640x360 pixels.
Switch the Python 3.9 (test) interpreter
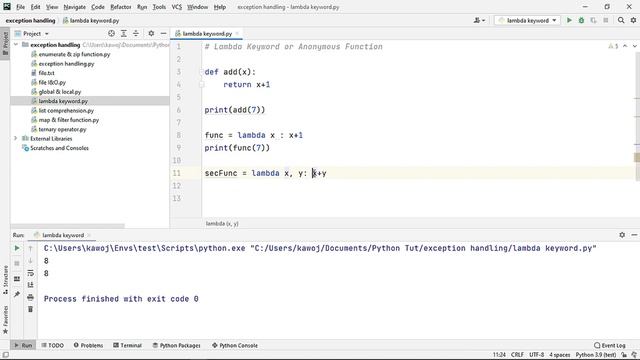596,355
